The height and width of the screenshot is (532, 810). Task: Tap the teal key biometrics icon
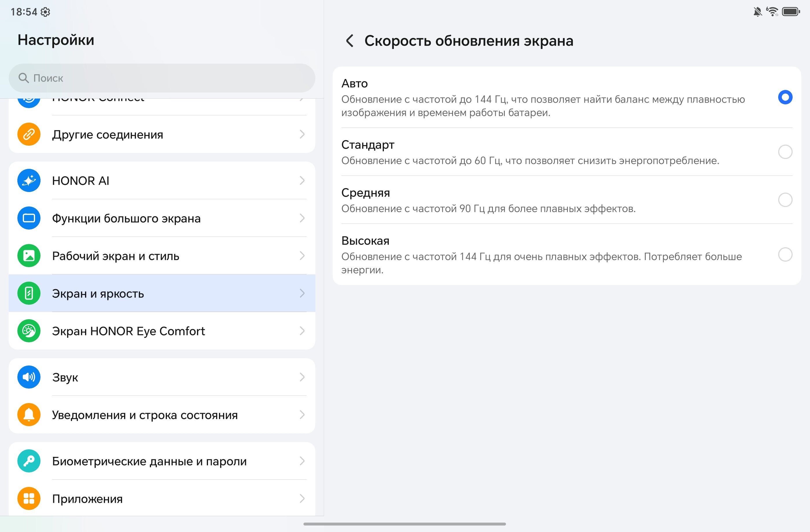[x=29, y=461]
